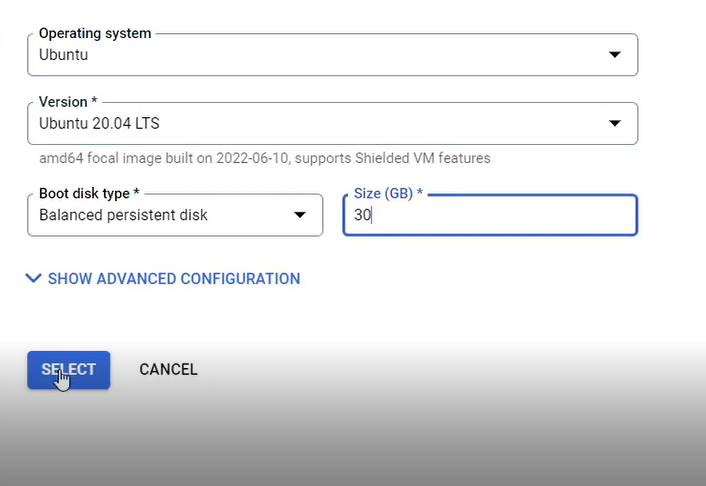Viewport: 706px width, 486px height.
Task: Open the Boot disk type combo box
Action: pyautogui.click(x=175, y=215)
